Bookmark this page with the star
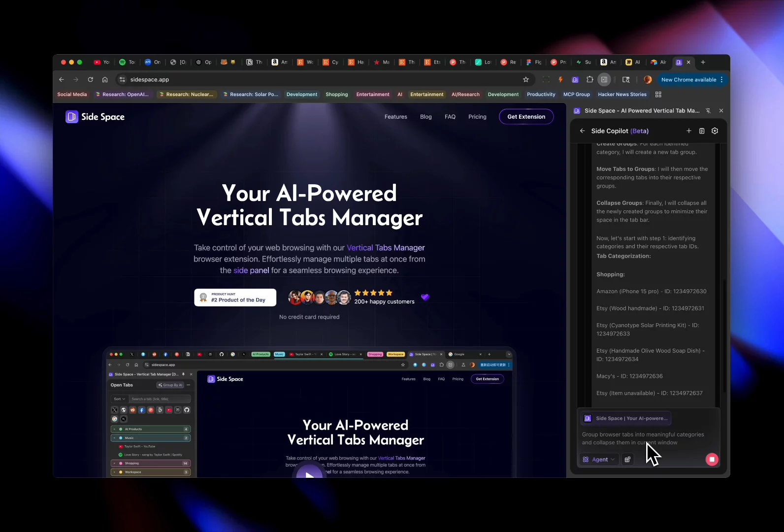The image size is (784, 532). pyautogui.click(x=525, y=79)
